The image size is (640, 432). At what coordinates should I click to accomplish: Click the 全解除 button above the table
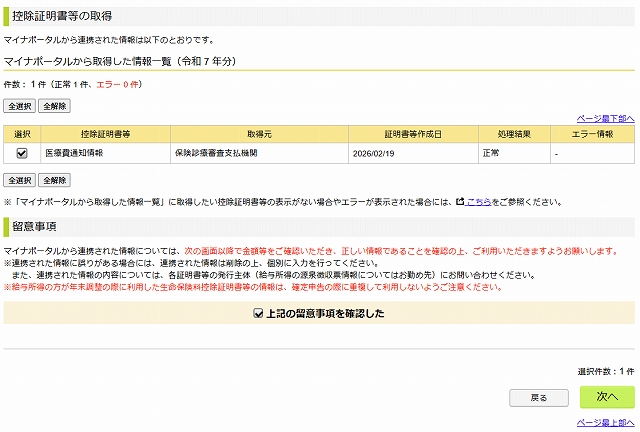[x=55, y=105]
